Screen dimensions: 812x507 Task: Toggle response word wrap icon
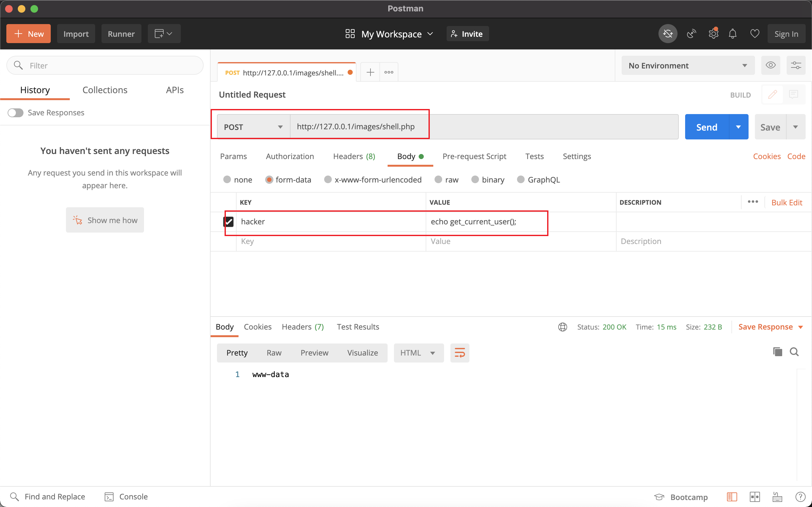(459, 353)
